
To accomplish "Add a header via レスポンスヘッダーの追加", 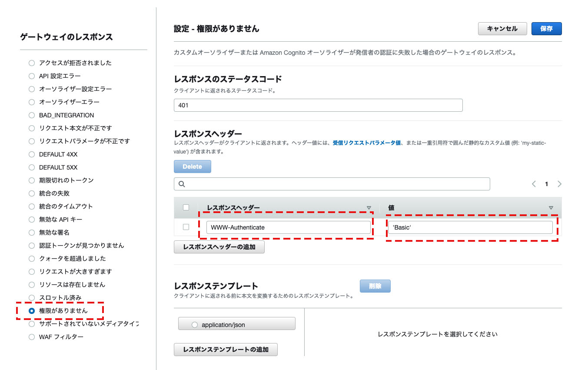I will (x=219, y=247).
